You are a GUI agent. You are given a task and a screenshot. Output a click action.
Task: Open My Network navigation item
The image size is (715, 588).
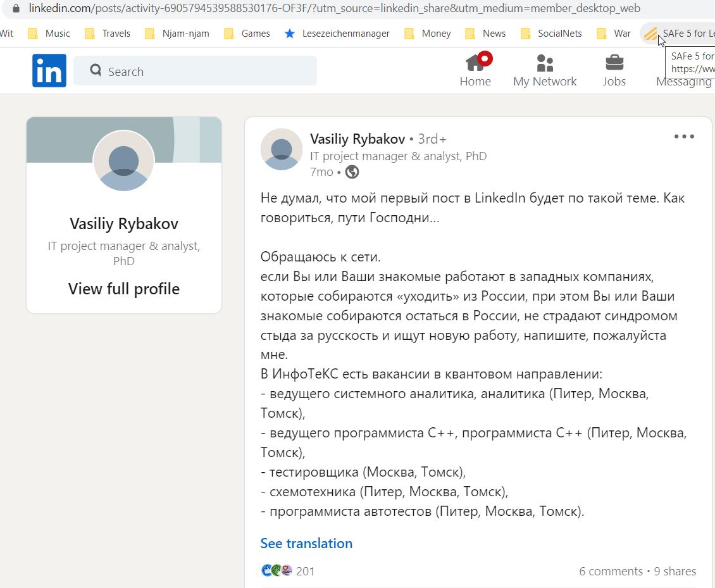(x=545, y=70)
